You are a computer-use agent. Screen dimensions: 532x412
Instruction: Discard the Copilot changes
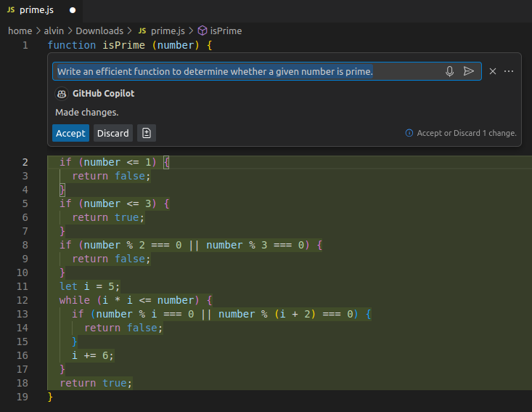pos(113,133)
